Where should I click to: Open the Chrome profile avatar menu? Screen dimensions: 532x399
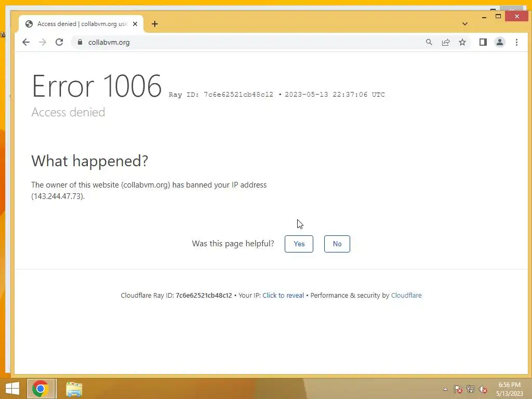click(x=500, y=42)
